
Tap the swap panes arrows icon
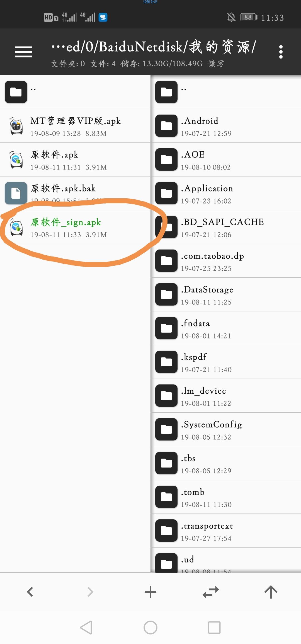[x=211, y=592]
